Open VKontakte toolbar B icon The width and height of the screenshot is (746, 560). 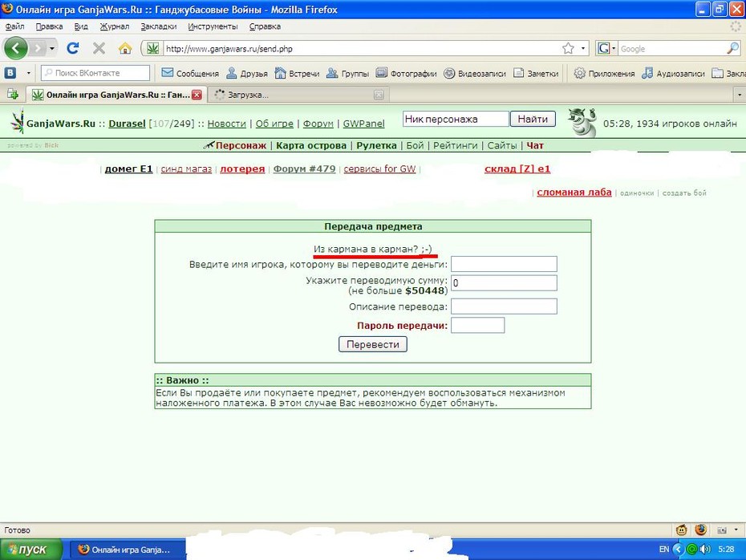(10, 73)
